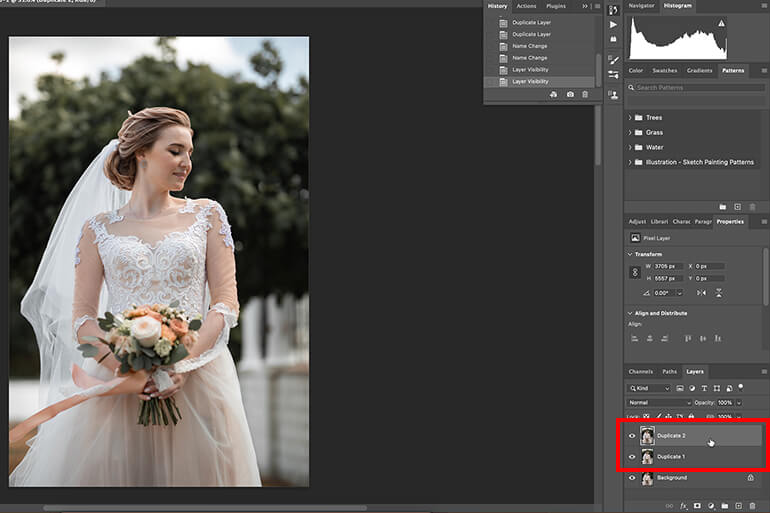Image resolution: width=770 pixels, height=513 pixels.
Task: Create a new layer group
Action: [725, 506]
